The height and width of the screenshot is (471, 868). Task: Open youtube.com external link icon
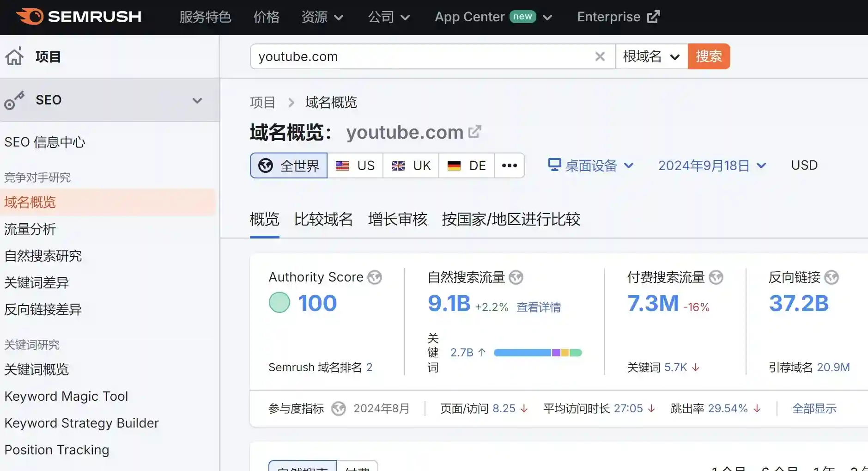(474, 132)
